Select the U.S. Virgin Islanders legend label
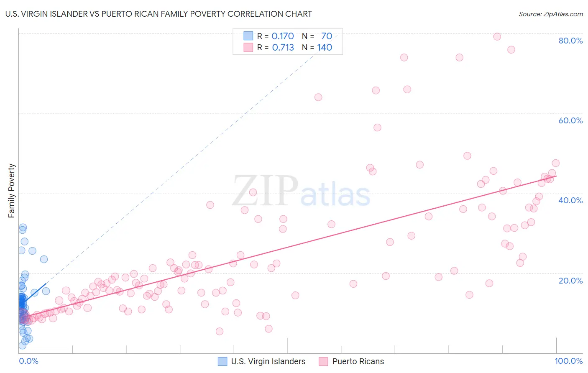This screenshot has height=373, width=588. 268,361
